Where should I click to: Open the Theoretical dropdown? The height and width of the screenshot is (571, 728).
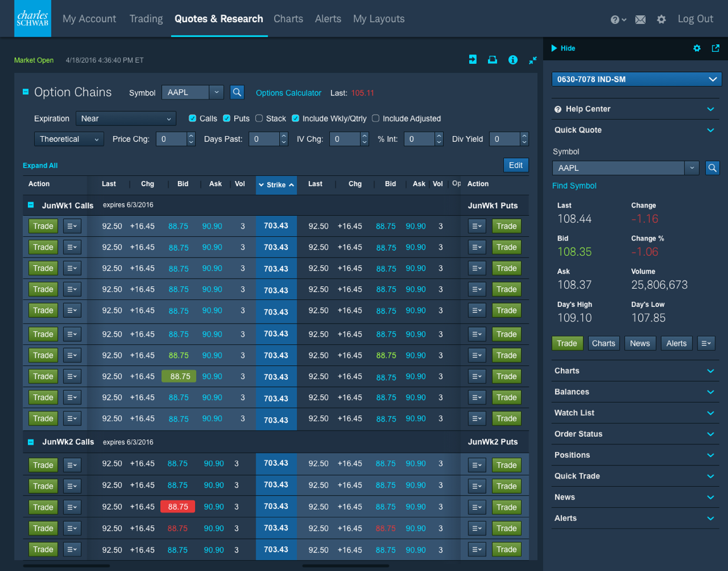point(69,139)
